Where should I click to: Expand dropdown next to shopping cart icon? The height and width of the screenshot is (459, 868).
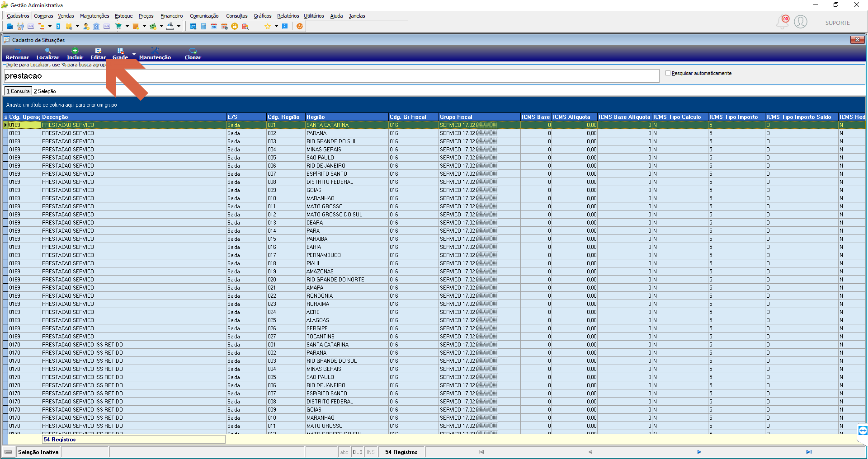click(127, 26)
